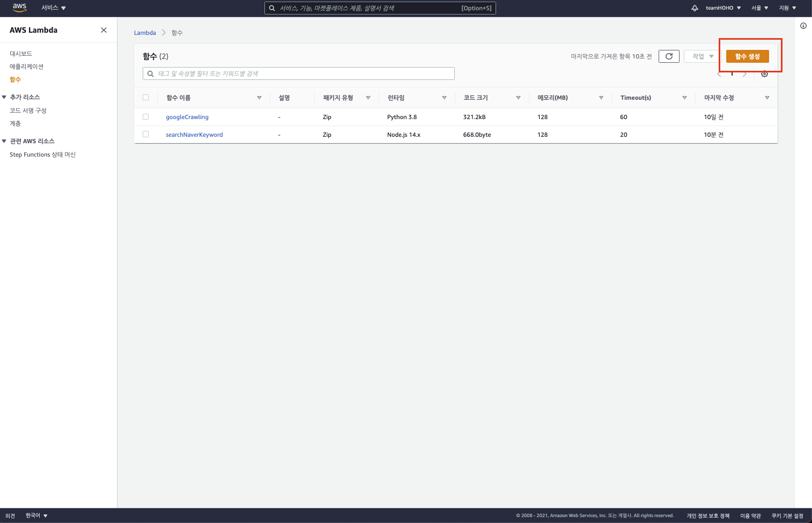
Task: Click the googleCrawling Timeout value 60
Action: [624, 117]
